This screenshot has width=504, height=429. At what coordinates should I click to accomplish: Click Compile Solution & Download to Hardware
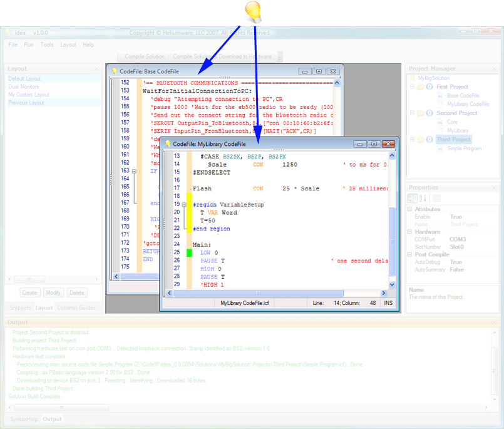pos(225,55)
